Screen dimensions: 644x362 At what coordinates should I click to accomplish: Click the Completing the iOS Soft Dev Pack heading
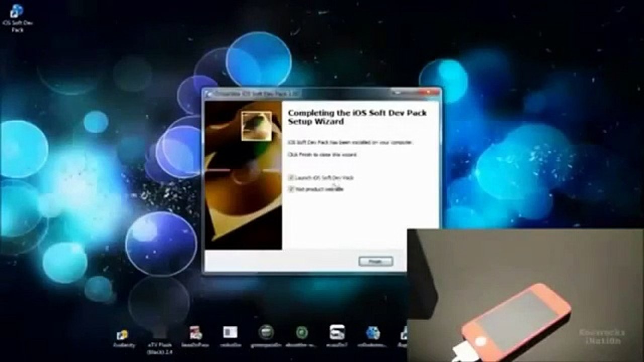[357, 117]
